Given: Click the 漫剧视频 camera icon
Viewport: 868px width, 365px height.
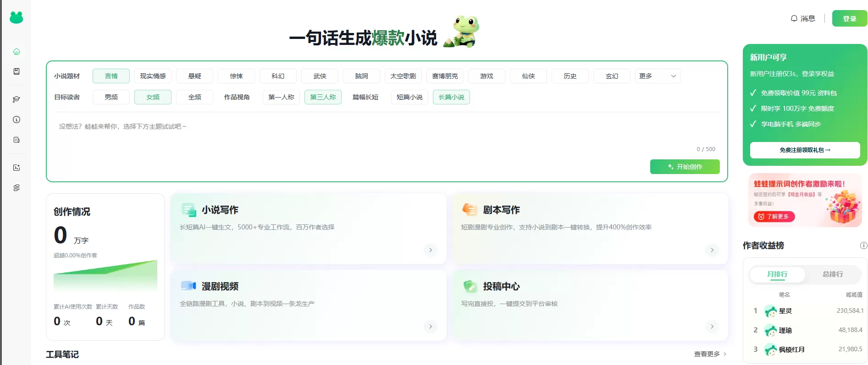Looking at the screenshot, I should pos(188,286).
